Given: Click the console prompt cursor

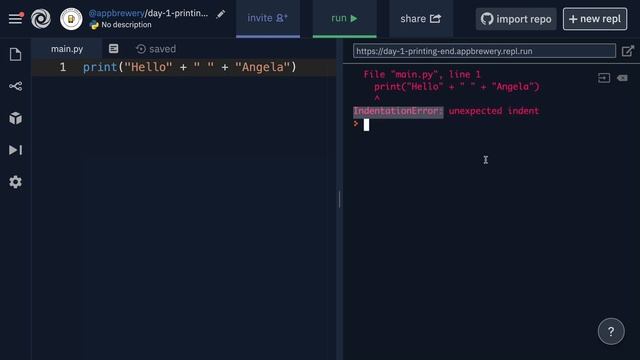Looking at the screenshot, I should coord(366,125).
